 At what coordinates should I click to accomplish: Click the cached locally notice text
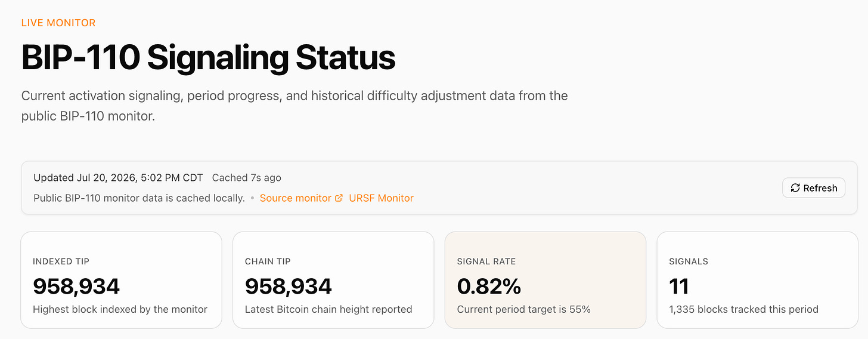[x=139, y=198]
